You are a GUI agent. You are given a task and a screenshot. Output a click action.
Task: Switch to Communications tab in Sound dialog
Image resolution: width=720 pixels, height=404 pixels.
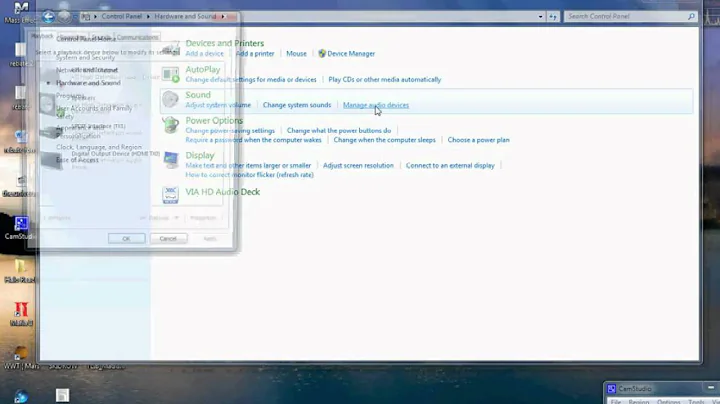[137, 37]
